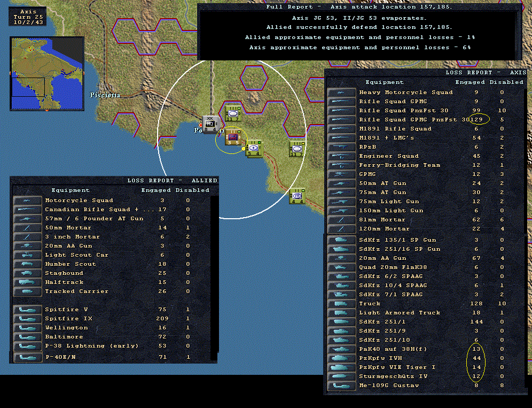
Task: Click the SdKfz 251/16 SP Gun row text
Action: click(400, 249)
